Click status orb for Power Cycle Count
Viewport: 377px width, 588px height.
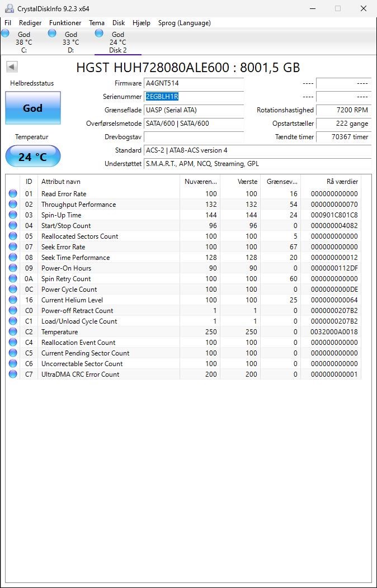pos(13,289)
